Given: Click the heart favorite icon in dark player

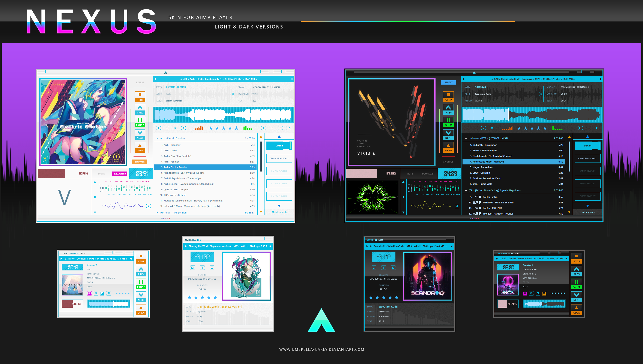Looking at the screenshot, I should pyautogui.click(x=483, y=128).
